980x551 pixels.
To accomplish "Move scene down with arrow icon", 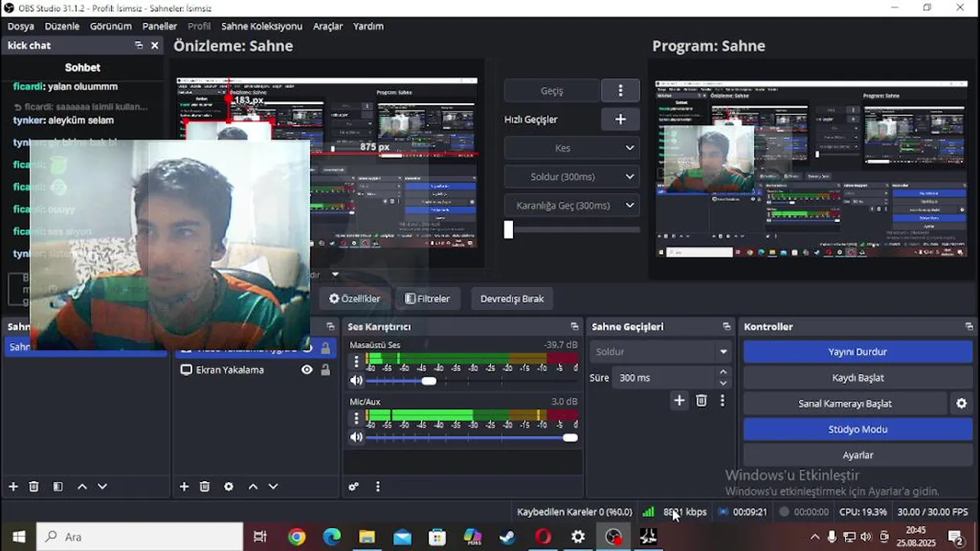I will click(x=103, y=486).
